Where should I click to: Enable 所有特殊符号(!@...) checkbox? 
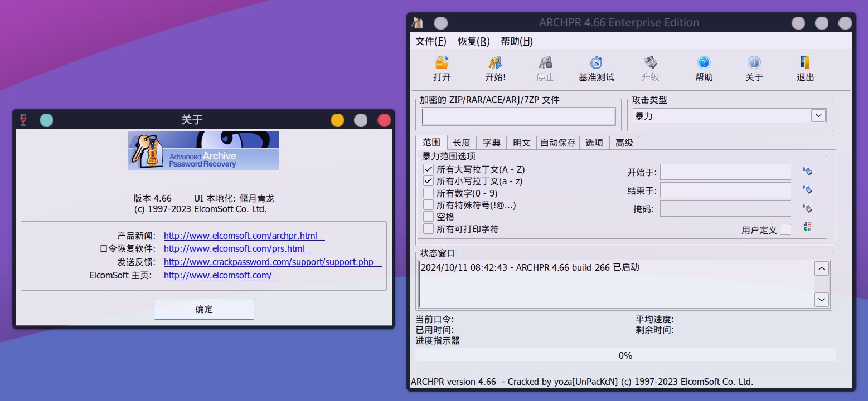(x=428, y=205)
